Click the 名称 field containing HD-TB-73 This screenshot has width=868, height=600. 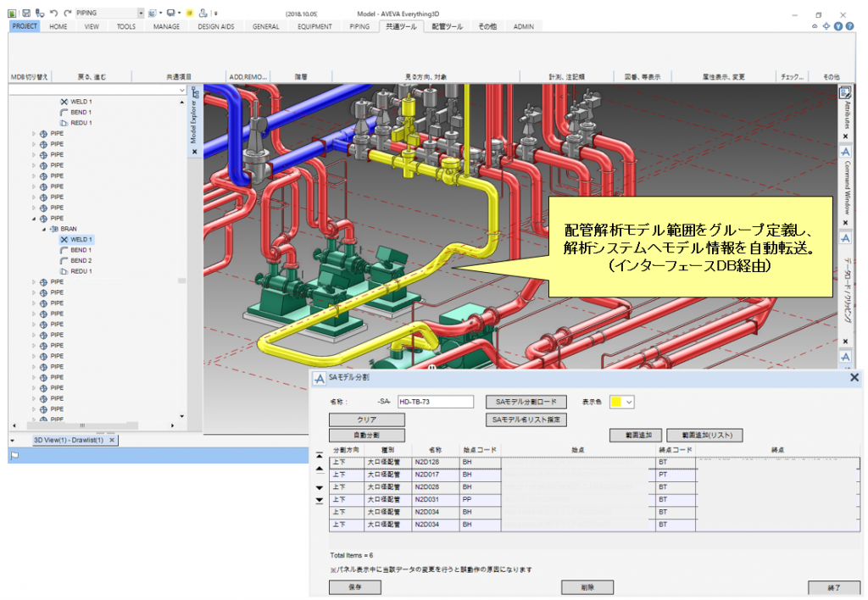pos(436,402)
